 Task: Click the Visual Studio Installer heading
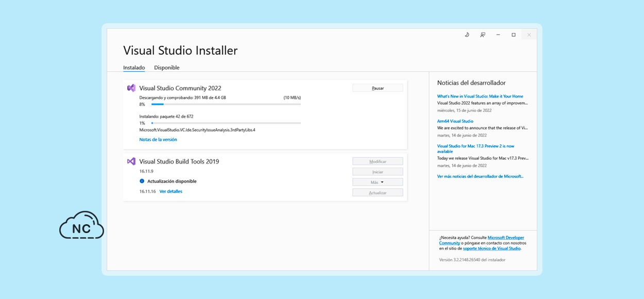pyautogui.click(x=180, y=51)
